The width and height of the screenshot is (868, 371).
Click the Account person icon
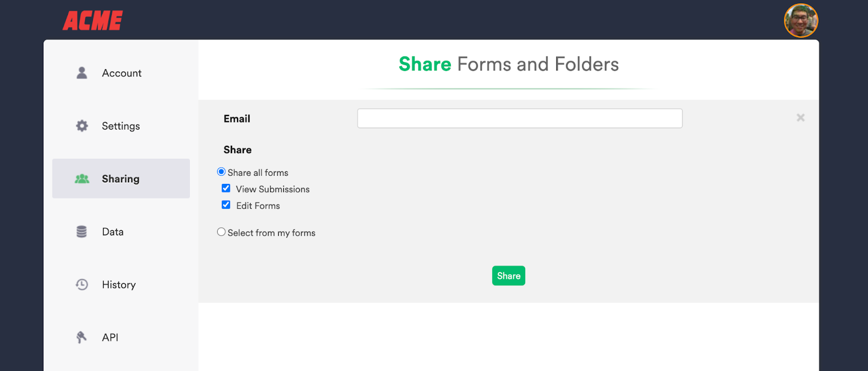click(x=82, y=73)
